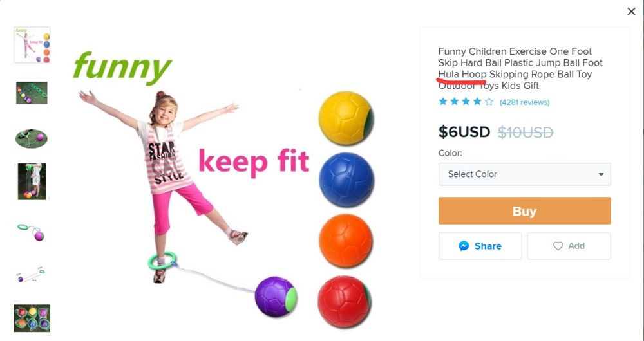This screenshot has width=644, height=341.
Task: Open the 4281 reviews link
Action: pyautogui.click(x=524, y=102)
